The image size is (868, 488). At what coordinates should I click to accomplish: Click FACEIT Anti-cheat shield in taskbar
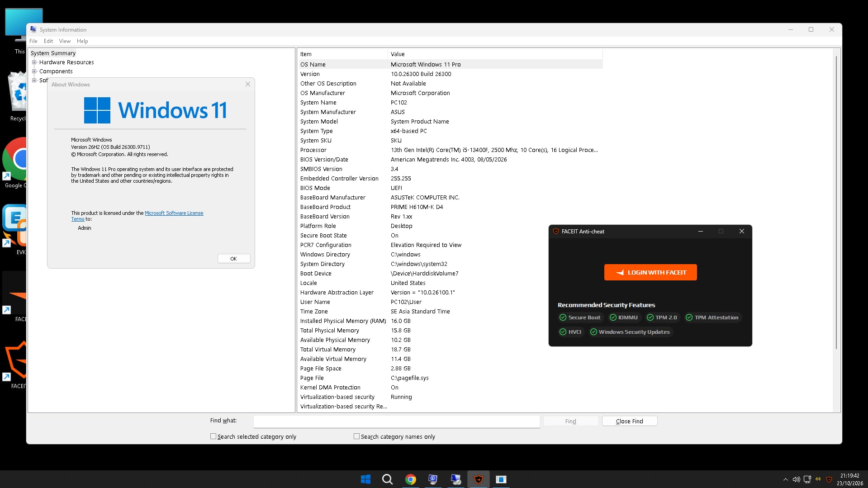[x=478, y=479]
